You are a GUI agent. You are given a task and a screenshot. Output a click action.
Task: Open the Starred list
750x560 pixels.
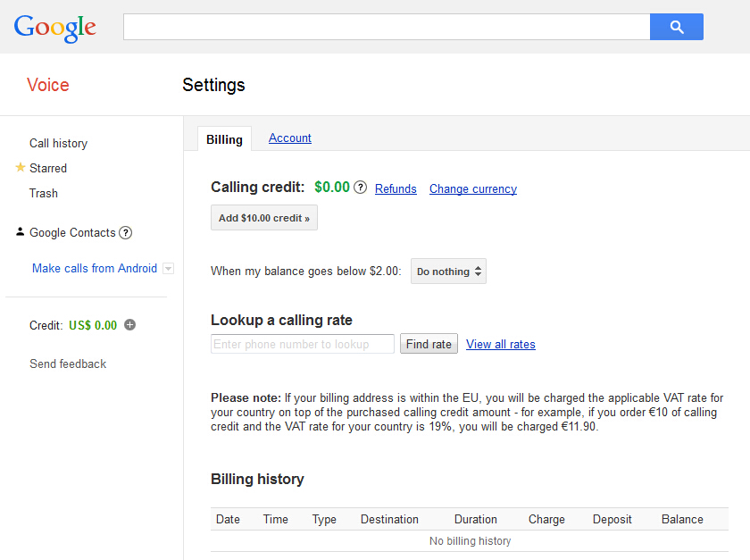tap(48, 168)
